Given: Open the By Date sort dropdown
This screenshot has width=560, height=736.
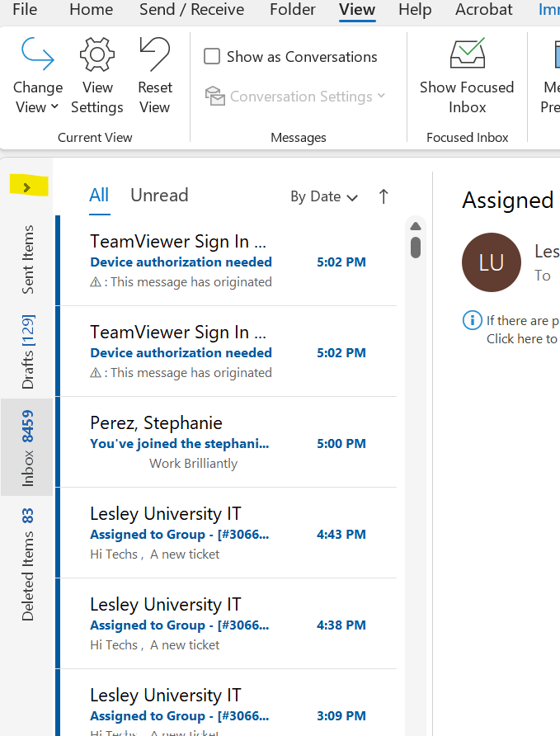Looking at the screenshot, I should (324, 196).
